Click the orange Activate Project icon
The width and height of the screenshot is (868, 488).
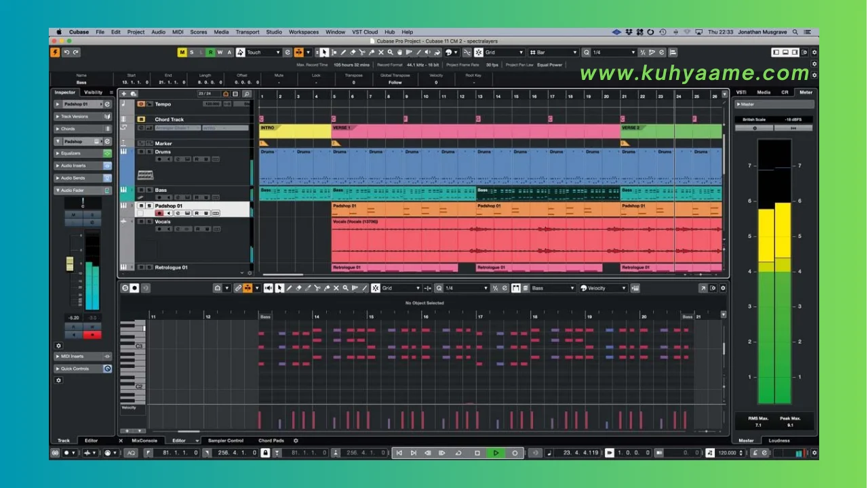click(x=55, y=52)
